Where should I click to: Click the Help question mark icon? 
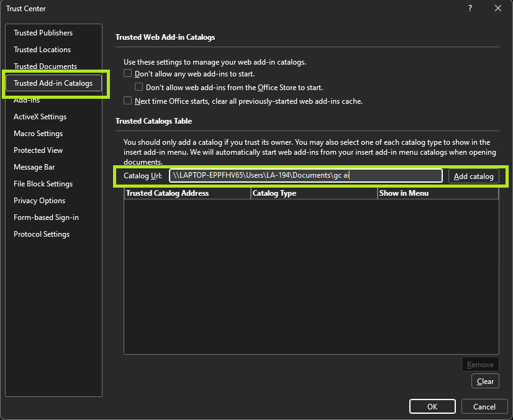point(470,8)
